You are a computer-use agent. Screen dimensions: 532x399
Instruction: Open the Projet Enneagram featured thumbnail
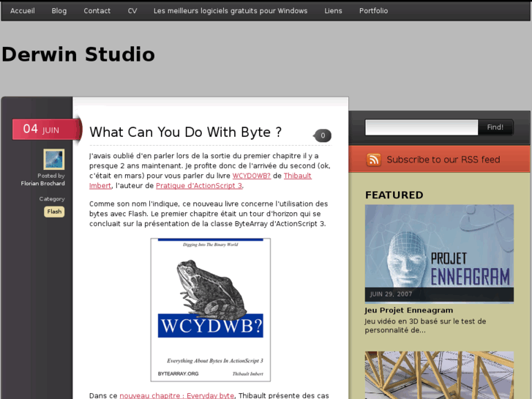point(439,253)
